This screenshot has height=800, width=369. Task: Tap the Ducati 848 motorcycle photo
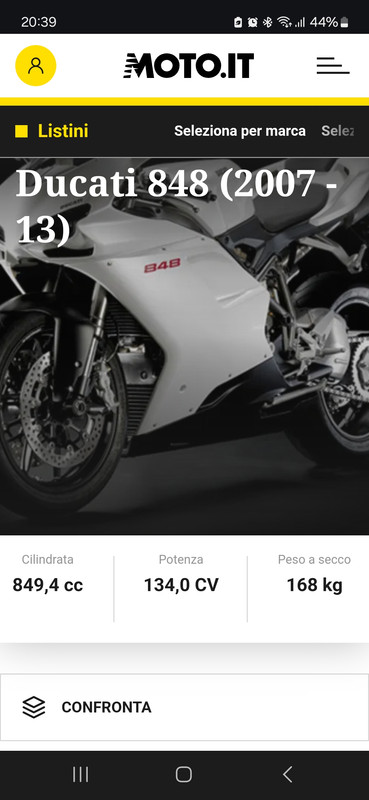(x=184, y=346)
